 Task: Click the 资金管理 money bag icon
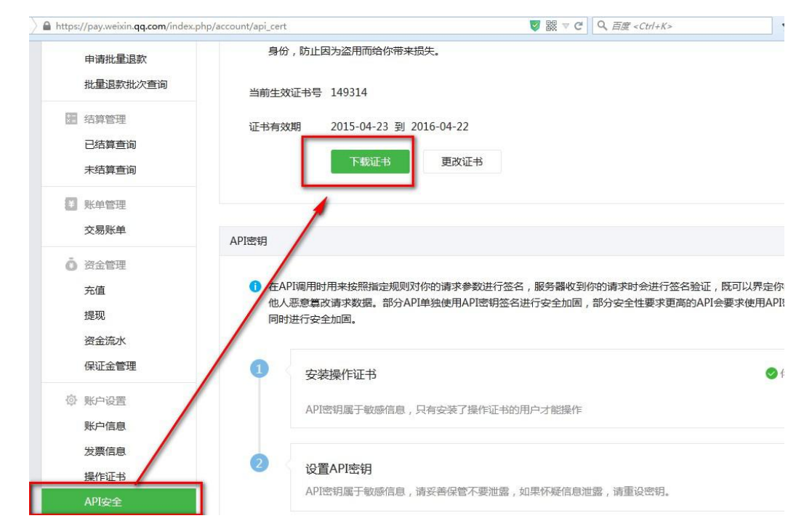(x=71, y=265)
